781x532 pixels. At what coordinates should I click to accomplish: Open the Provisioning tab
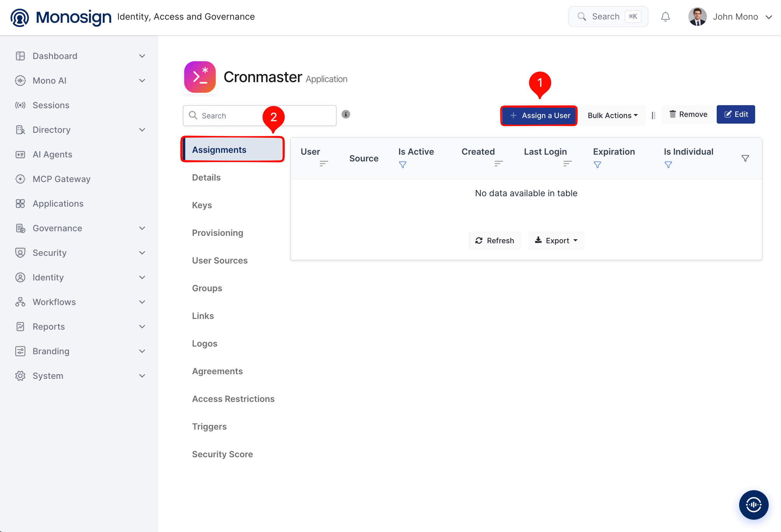click(218, 233)
